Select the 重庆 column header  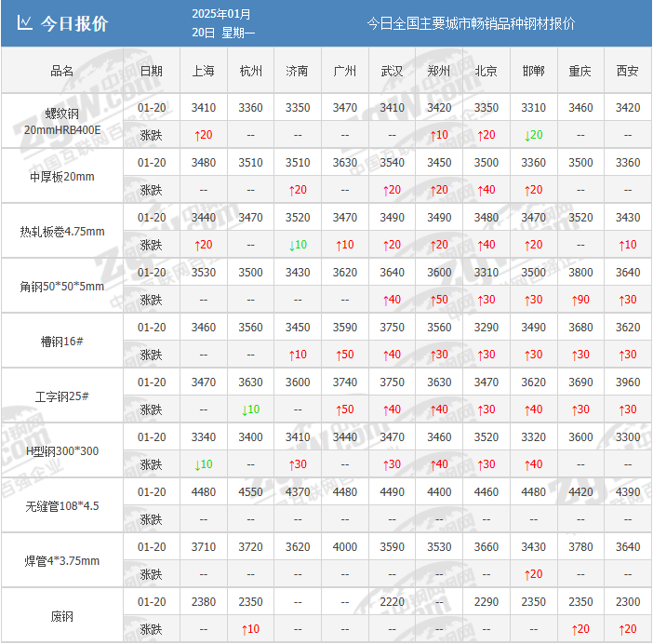pyautogui.click(x=580, y=72)
